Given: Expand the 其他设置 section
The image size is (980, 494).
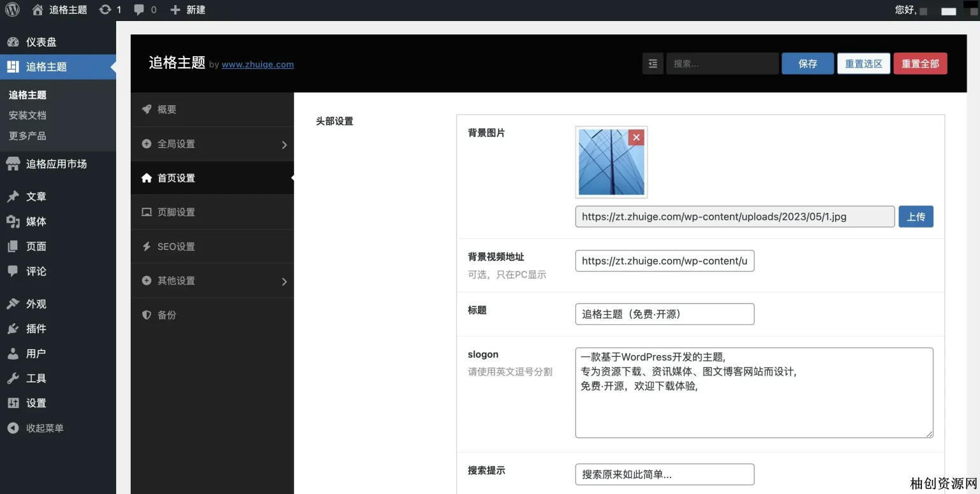Looking at the screenshot, I should tap(212, 280).
